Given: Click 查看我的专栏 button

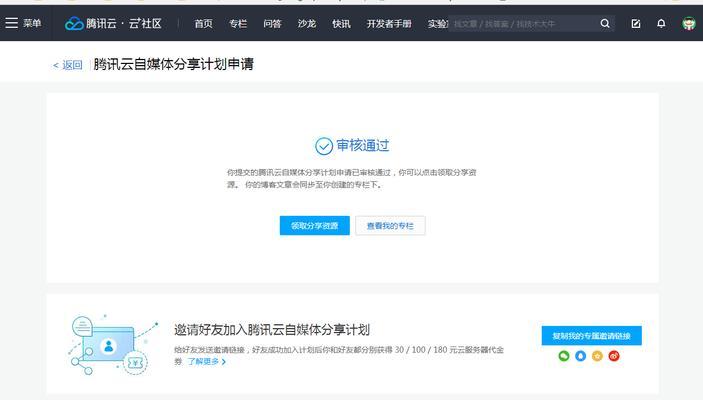Looking at the screenshot, I should (390, 226).
